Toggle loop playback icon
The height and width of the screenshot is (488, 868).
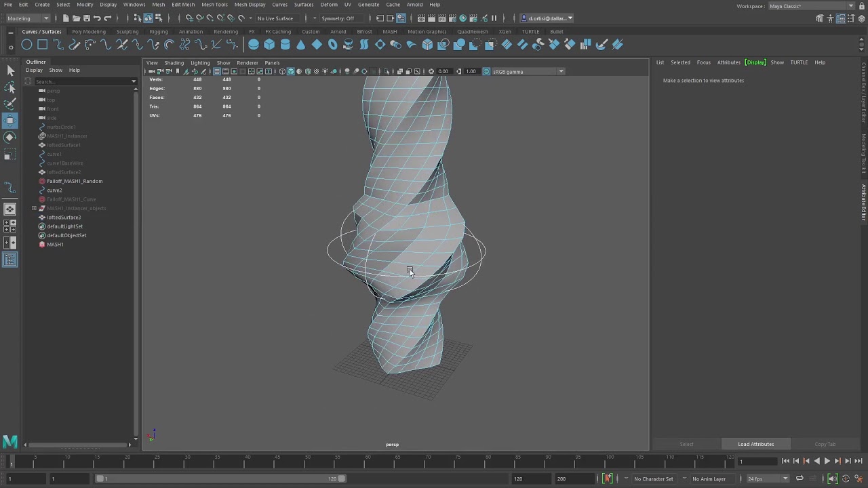800,479
